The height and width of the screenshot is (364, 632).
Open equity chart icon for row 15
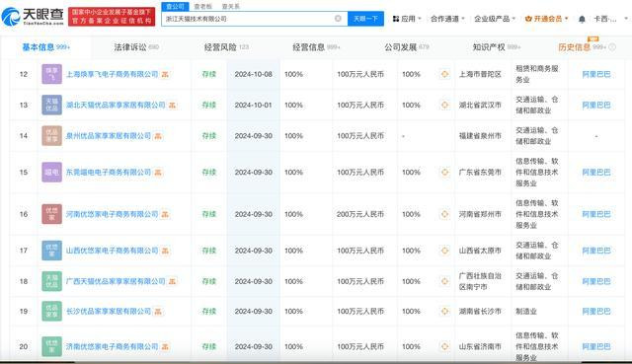(444, 173)
